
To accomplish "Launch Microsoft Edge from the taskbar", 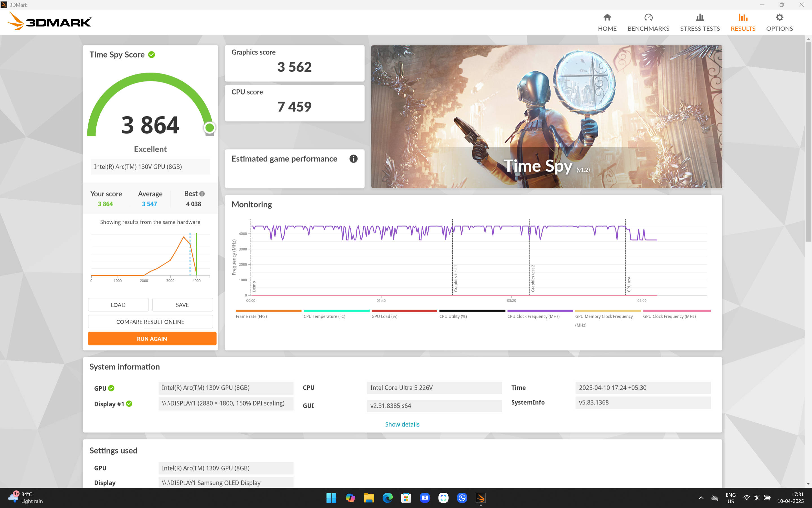I will coord(387,498).
